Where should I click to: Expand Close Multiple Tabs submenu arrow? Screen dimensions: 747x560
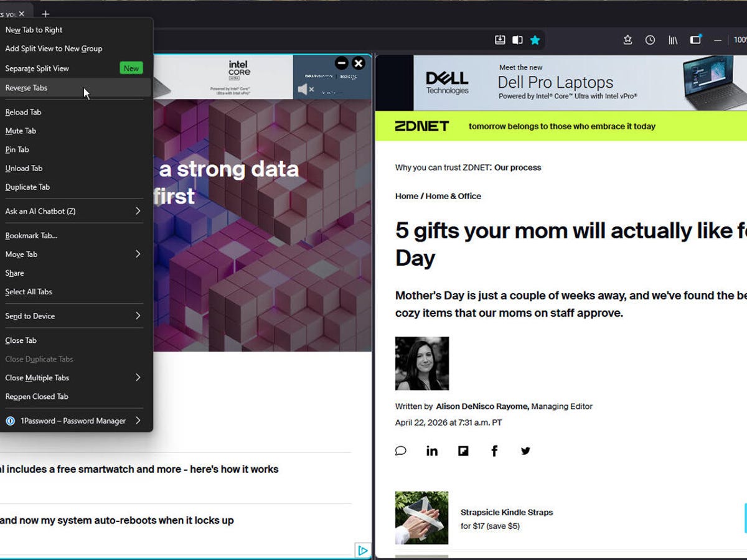point(138,377)
